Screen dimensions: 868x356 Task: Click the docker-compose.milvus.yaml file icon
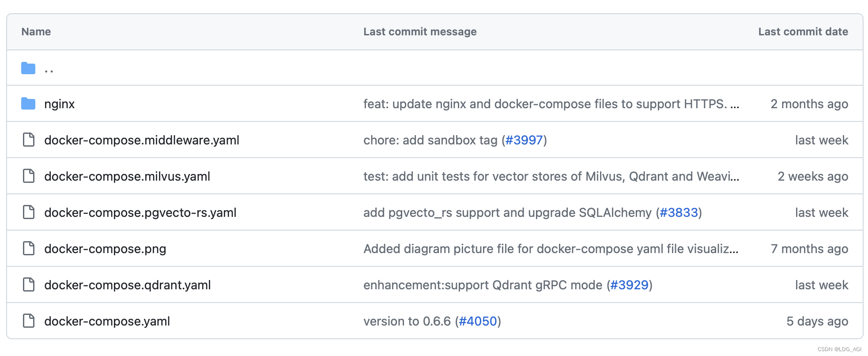(x=29, y=176)
